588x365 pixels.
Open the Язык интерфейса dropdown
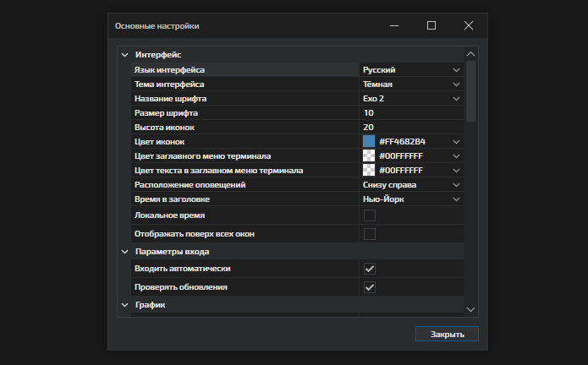[x=455, y=70]
